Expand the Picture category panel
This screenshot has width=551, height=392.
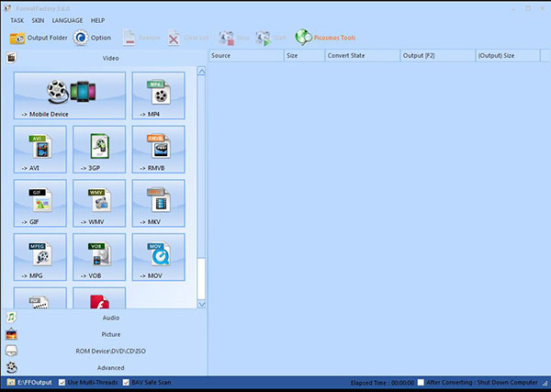click(104, 334)
